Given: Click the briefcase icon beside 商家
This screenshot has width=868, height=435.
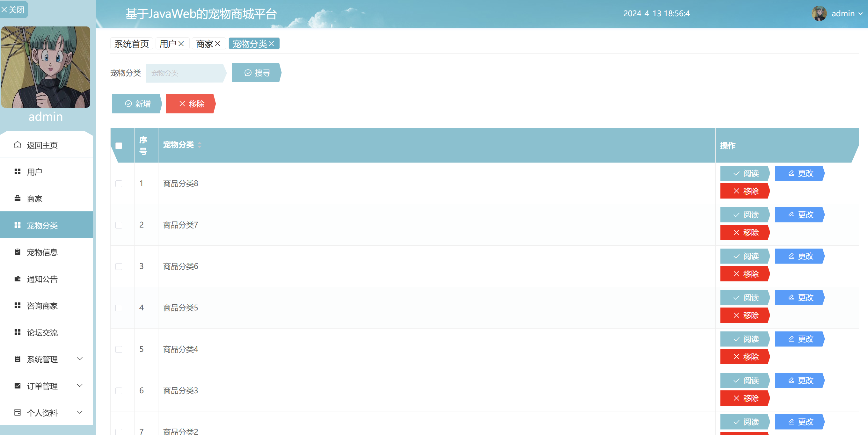Looking at the screenshot, I should coord(18,199).
